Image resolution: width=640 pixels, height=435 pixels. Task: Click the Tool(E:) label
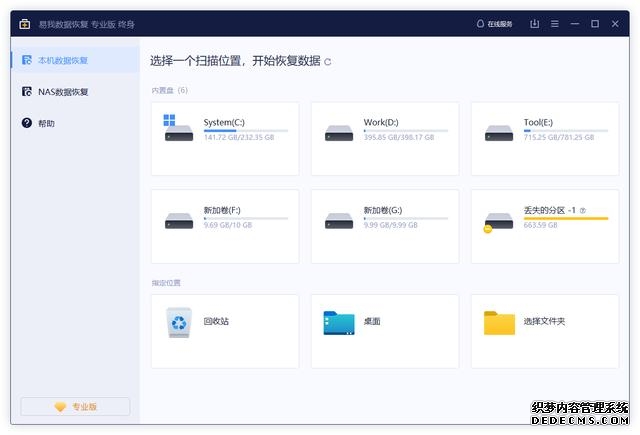[x=538, y=122]
